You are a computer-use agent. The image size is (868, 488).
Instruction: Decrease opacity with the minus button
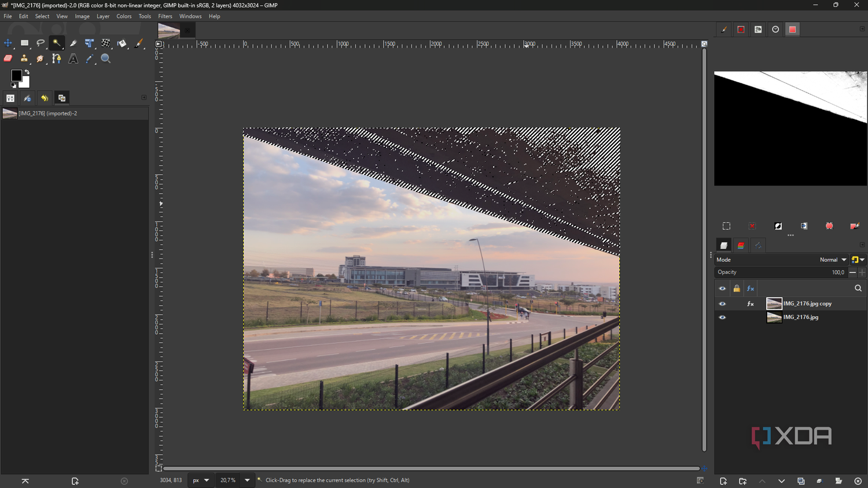click(852, 272)
